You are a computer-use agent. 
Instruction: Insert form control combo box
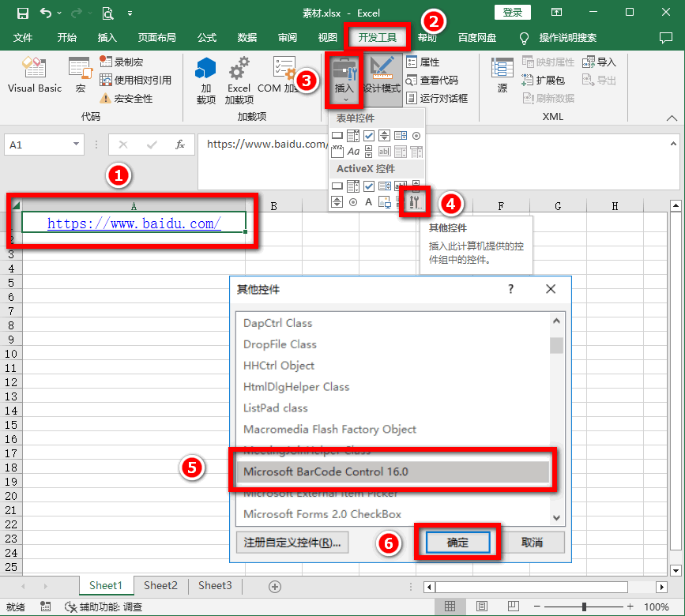353,136
